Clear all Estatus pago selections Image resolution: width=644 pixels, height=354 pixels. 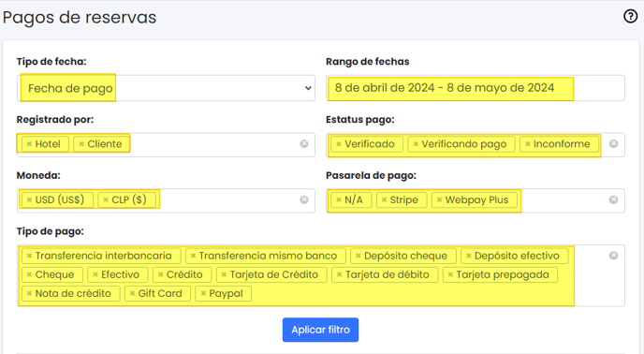pos(613,143)
